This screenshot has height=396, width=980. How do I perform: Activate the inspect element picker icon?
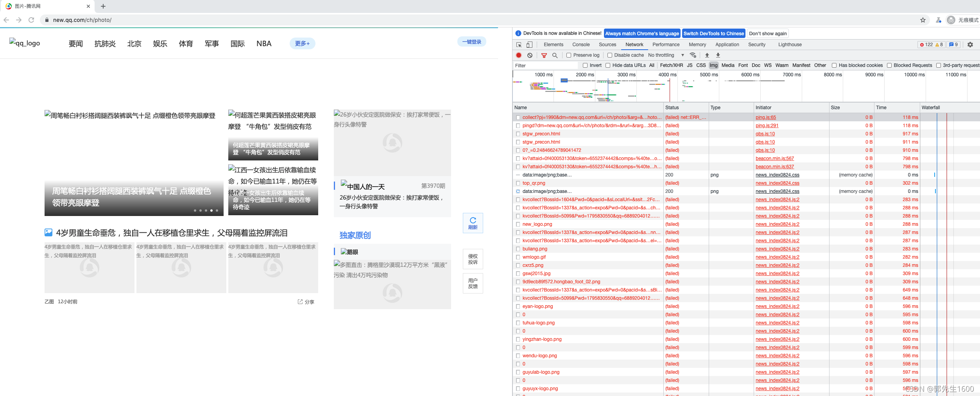click(519, 45)
